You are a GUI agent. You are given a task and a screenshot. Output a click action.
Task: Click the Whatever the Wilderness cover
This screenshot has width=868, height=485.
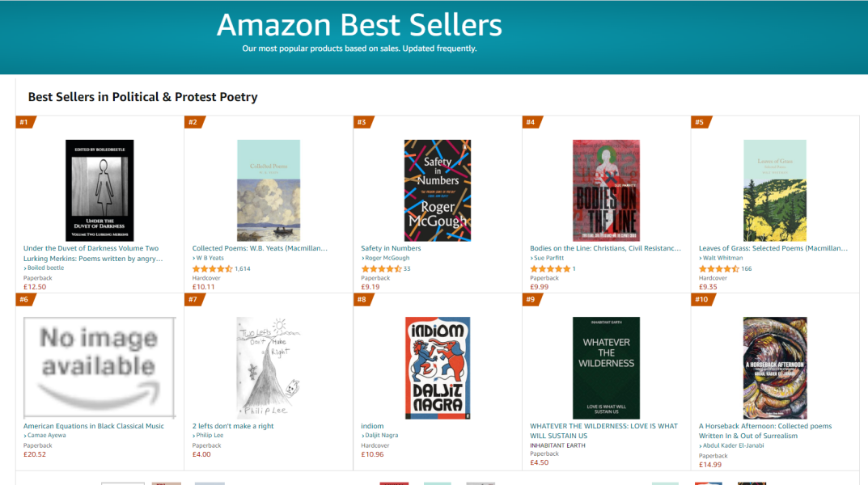[x=606, y=367]
